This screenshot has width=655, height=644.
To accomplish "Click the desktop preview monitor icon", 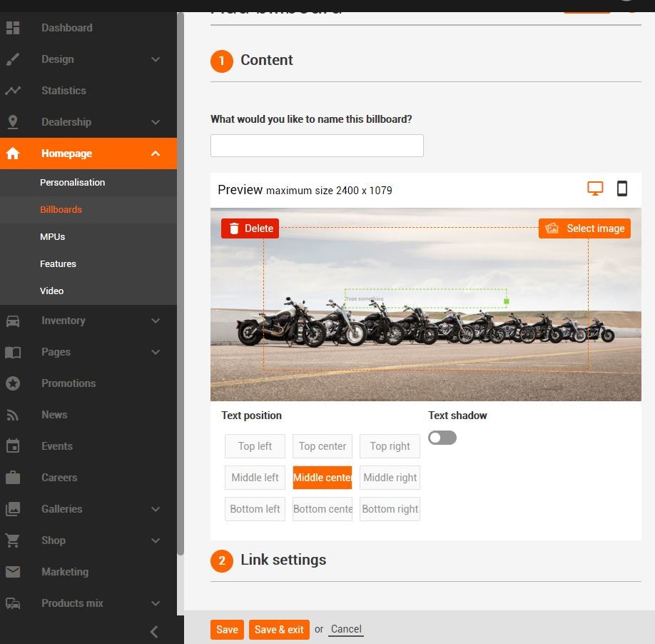I will click(595, 188).
